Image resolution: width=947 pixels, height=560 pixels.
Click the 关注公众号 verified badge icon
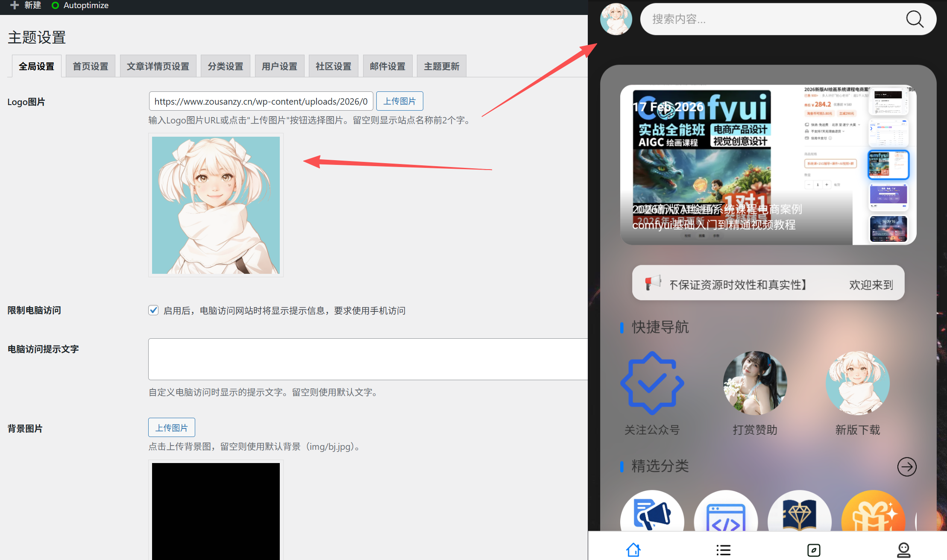652,383
